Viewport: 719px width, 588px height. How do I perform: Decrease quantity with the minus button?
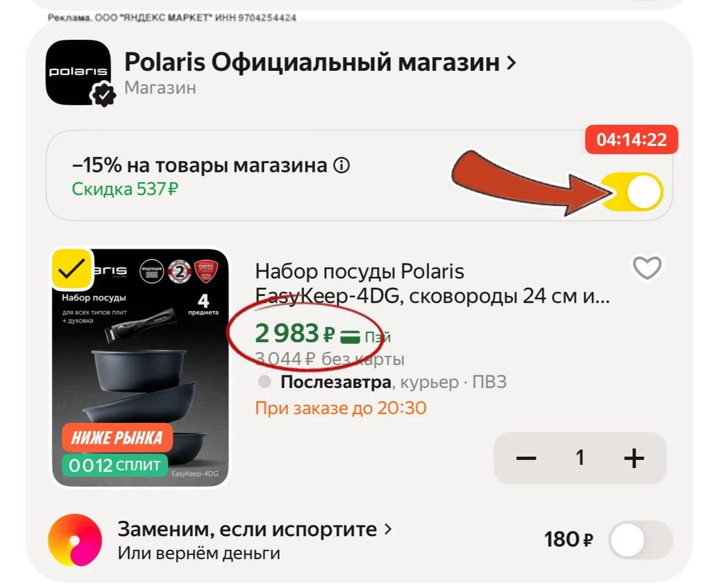coord(526,458)
